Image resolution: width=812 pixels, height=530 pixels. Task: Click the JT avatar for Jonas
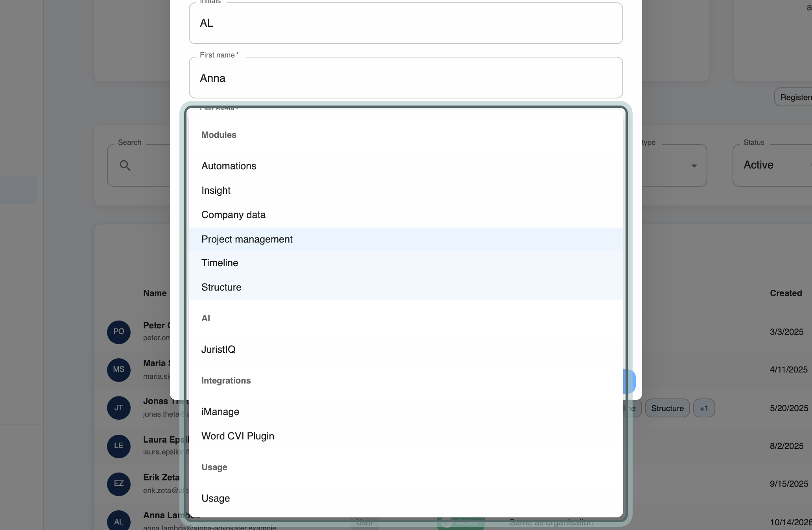(119, 408)
